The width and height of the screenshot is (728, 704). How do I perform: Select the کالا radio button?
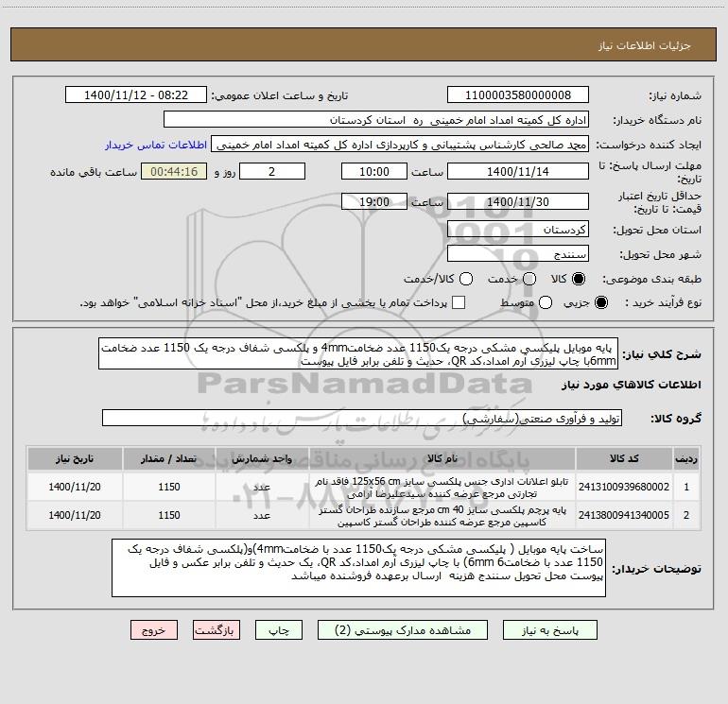(579, 279)
